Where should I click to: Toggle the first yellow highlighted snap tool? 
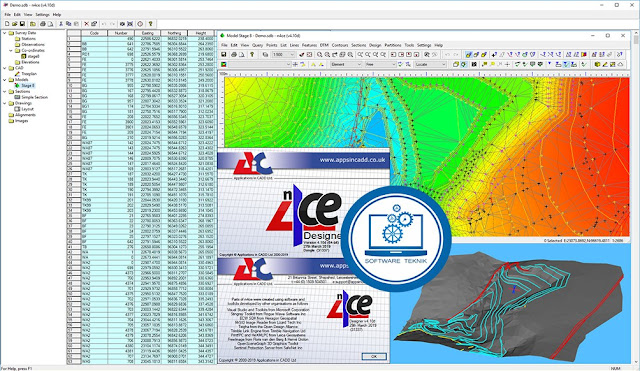468,54
